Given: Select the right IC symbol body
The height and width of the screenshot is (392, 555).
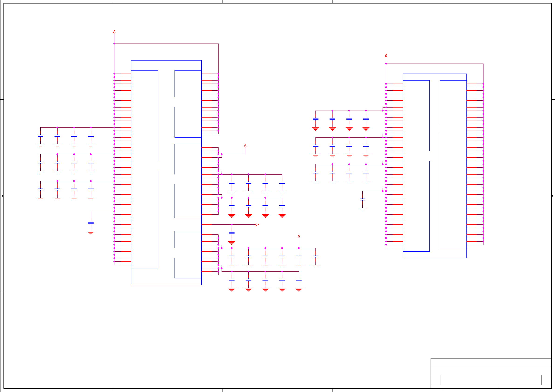Looking at the screenshot, I should 435,166.
